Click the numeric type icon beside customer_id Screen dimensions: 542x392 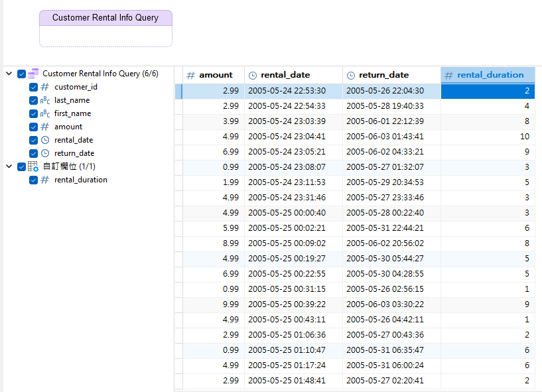pyautogui.click(x=44, y=87)
